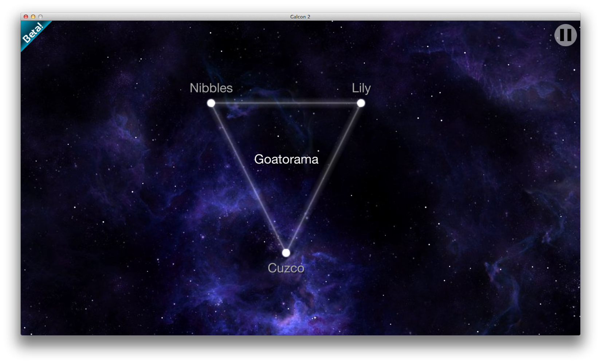Click the Nibbles name label
The height and width of the screenshot is (364, 601).
(211, 88)
